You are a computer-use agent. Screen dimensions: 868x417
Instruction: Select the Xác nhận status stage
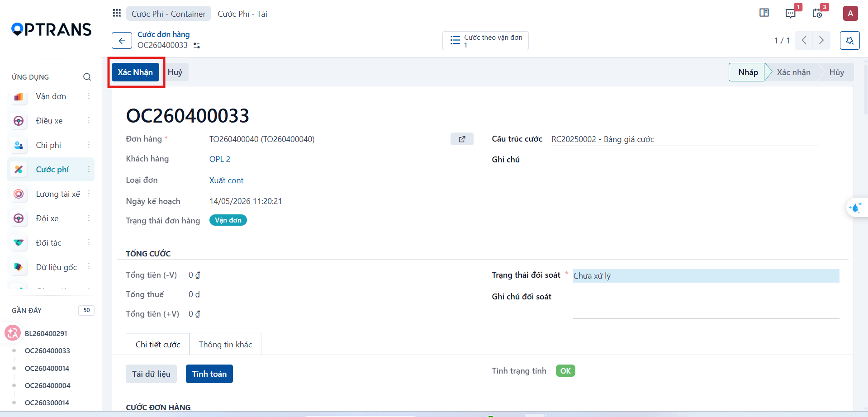tap(793, 72)
